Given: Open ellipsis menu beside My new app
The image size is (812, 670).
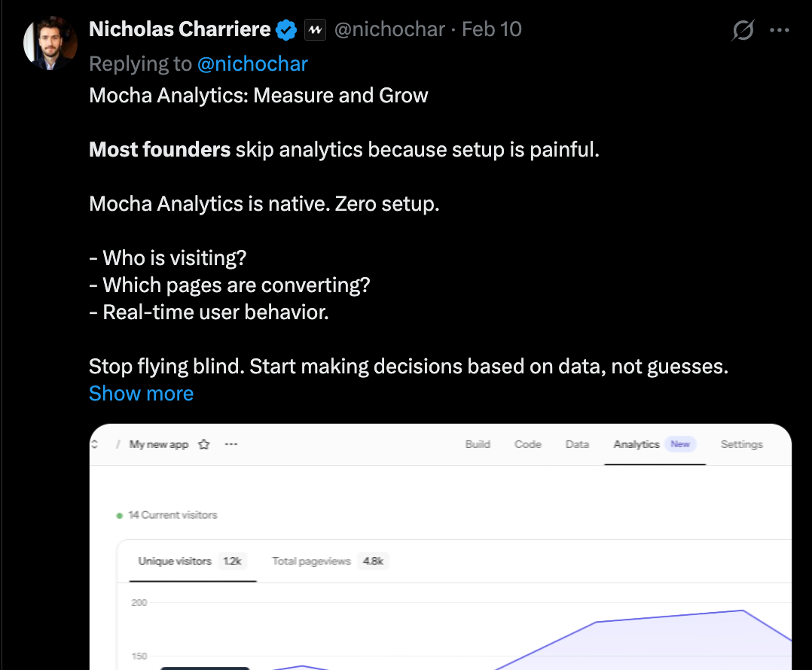Looking at the screenshot, I should (231, 444).
